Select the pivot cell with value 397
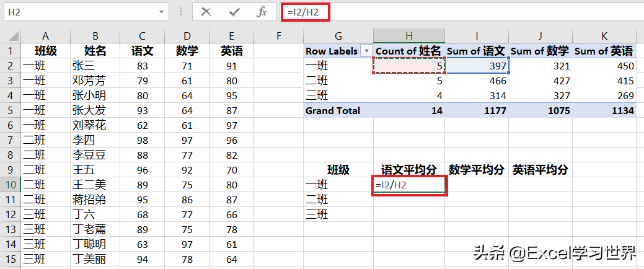This screenshot has width=644, height=269. click(477, 66)
